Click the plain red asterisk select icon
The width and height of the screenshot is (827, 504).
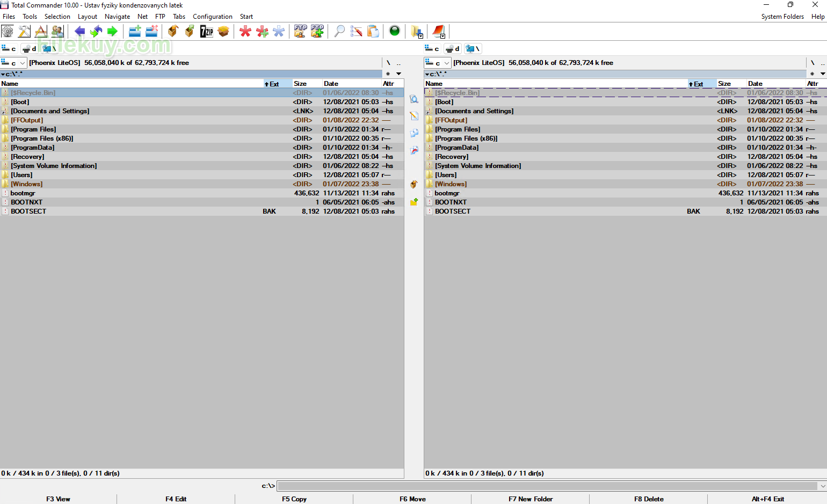[x=245, y=31]
